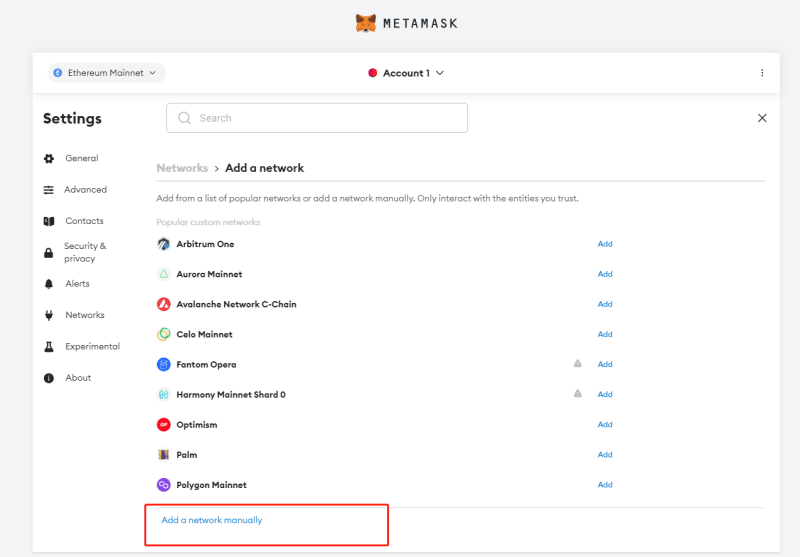800x557 pixels.
Task: Click warning triangle beside Harmony Mainnet
Action: point(578,394)
